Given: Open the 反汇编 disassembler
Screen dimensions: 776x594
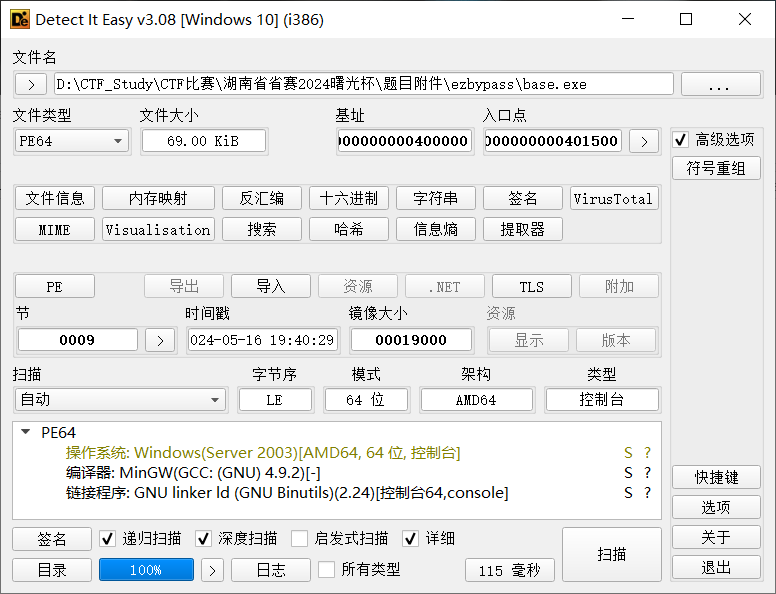Looking at the screenshot, I should pos(262,198).
